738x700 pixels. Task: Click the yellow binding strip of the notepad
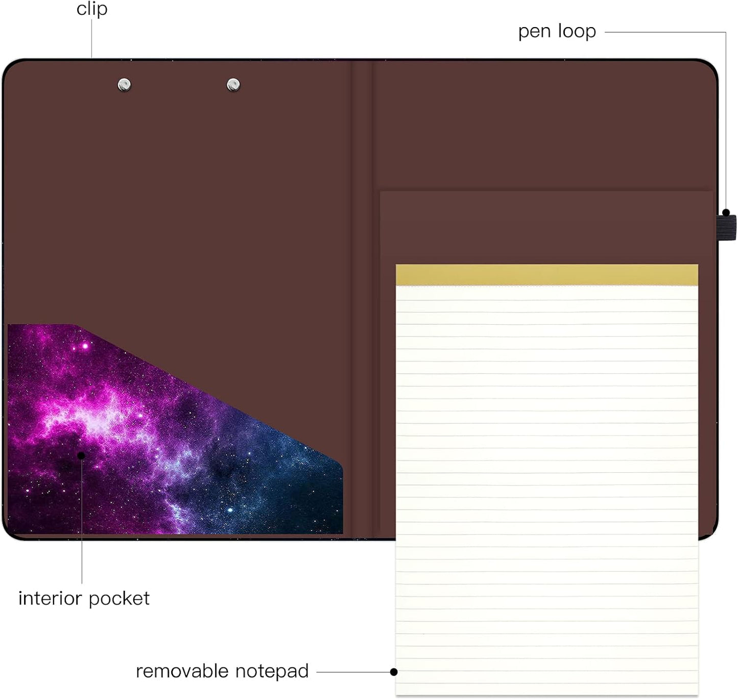(x=546, y=275)
